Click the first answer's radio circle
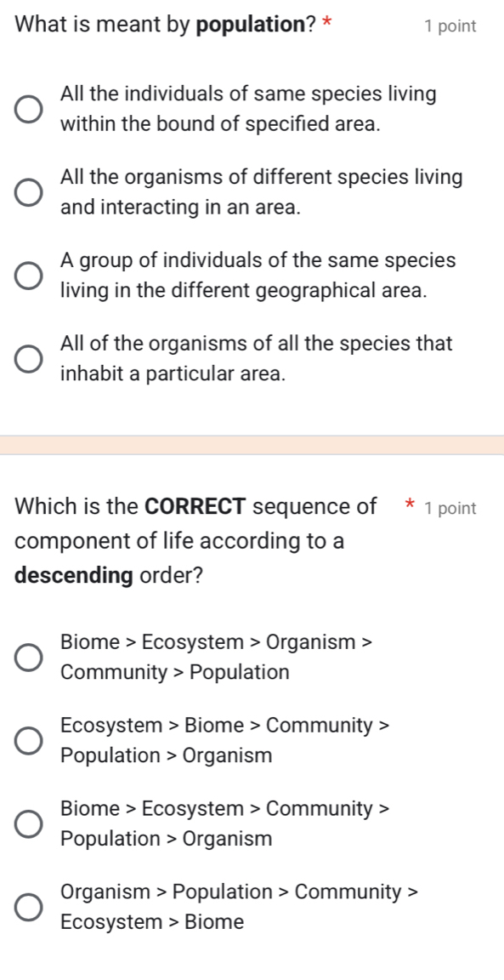This screenshot has width=504, height=980. click(27, 109)
